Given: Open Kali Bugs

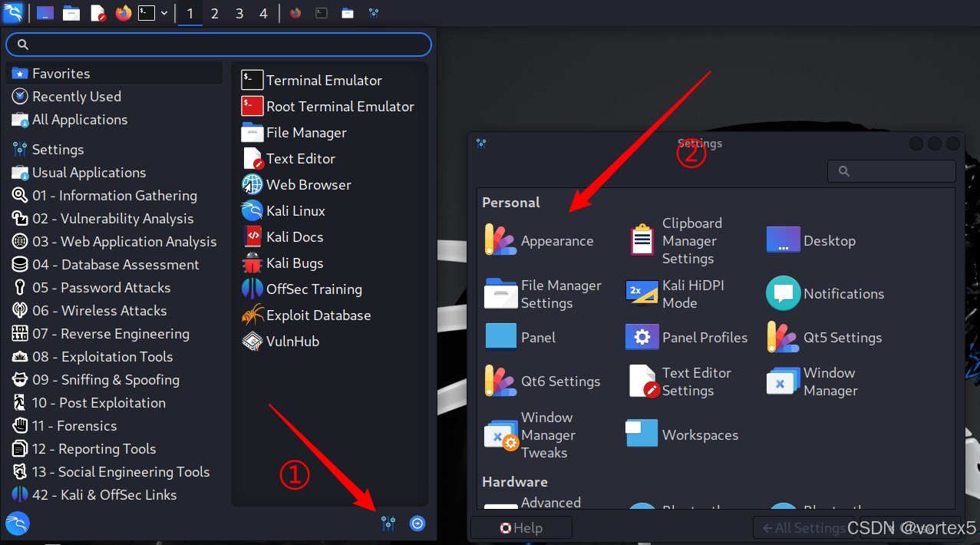Looking at the screenshot, I should (283, 263).
